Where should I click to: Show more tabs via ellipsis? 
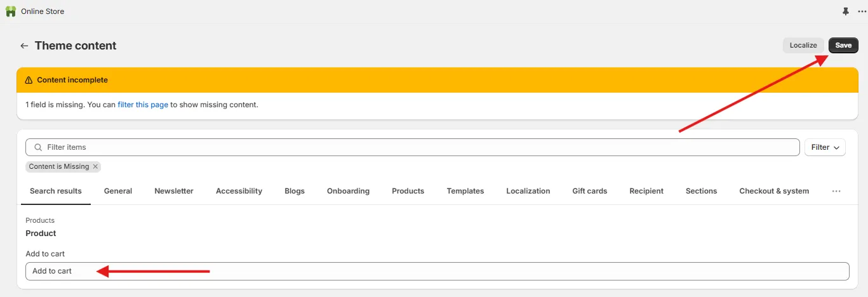tap(836, 191)
